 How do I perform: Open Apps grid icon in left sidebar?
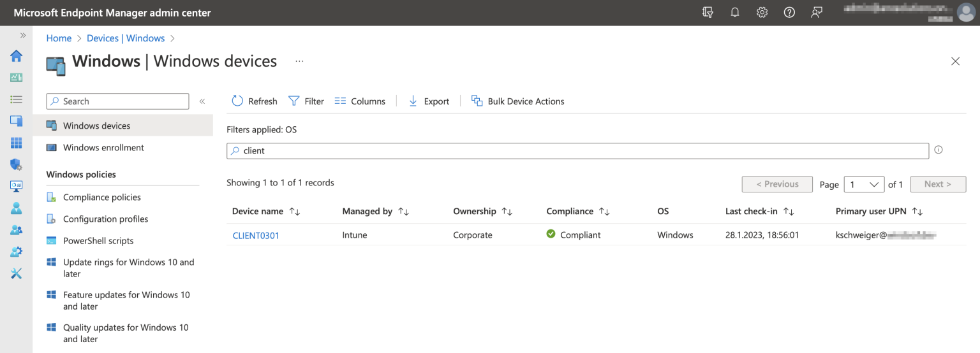click(17, 143)
